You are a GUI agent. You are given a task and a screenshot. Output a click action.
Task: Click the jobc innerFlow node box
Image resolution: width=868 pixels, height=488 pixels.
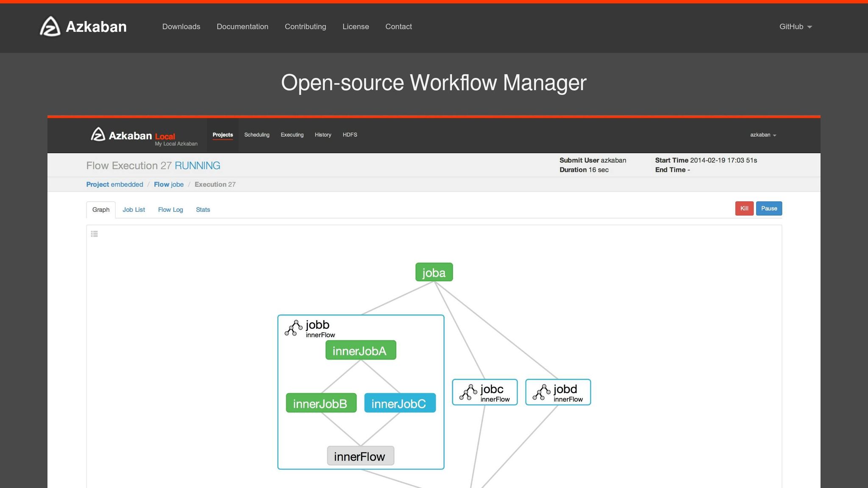pos(485,392)
